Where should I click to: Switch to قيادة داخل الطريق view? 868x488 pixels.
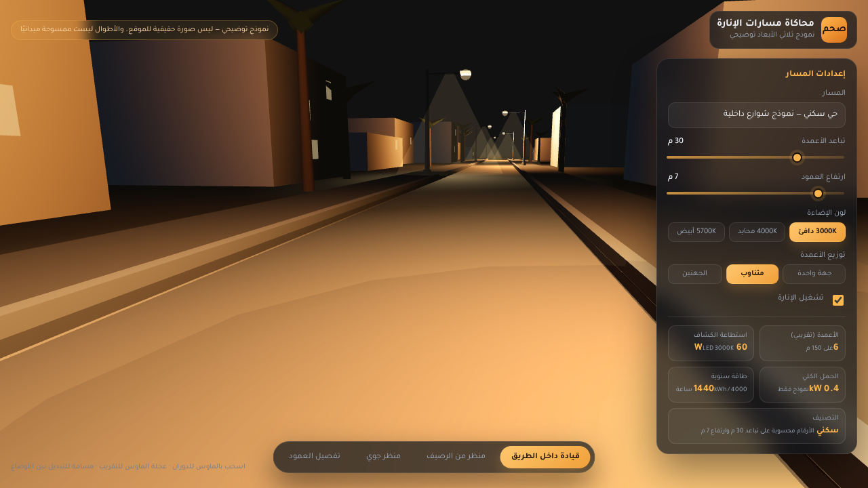click(x=545, y=457)
